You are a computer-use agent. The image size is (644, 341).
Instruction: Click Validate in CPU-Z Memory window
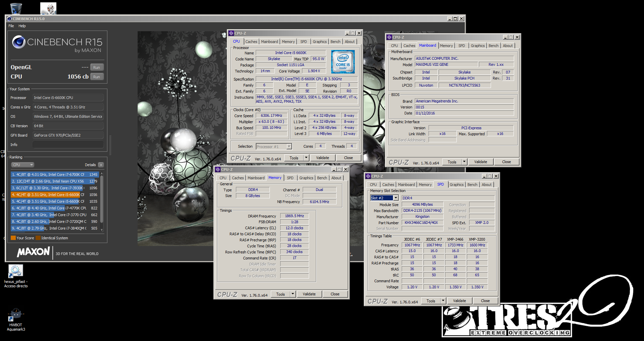(x=309, y=294)
